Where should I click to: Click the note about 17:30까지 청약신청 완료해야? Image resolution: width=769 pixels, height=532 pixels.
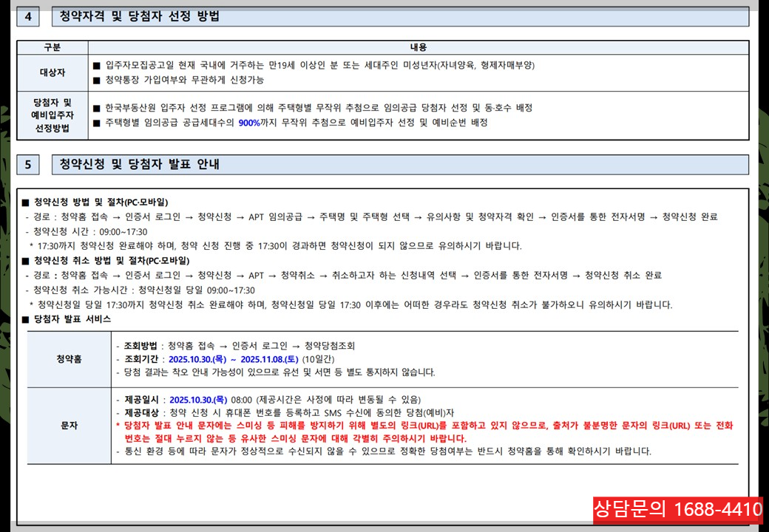[276, 246]
